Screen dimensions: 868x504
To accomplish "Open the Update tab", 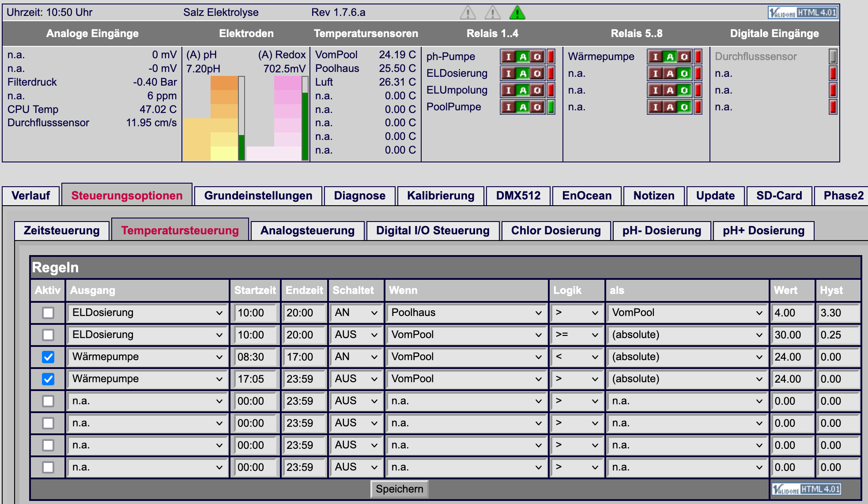I will [x=715, y=196].
